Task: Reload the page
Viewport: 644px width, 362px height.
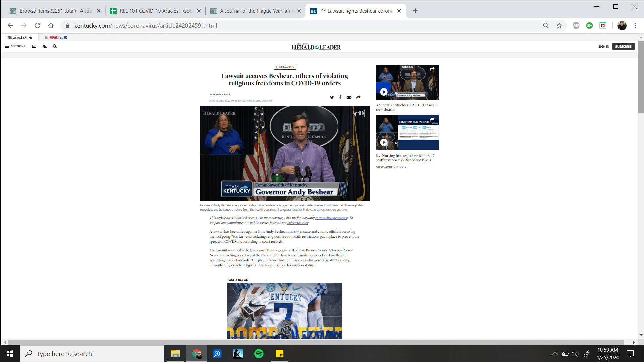Action: 38,26
